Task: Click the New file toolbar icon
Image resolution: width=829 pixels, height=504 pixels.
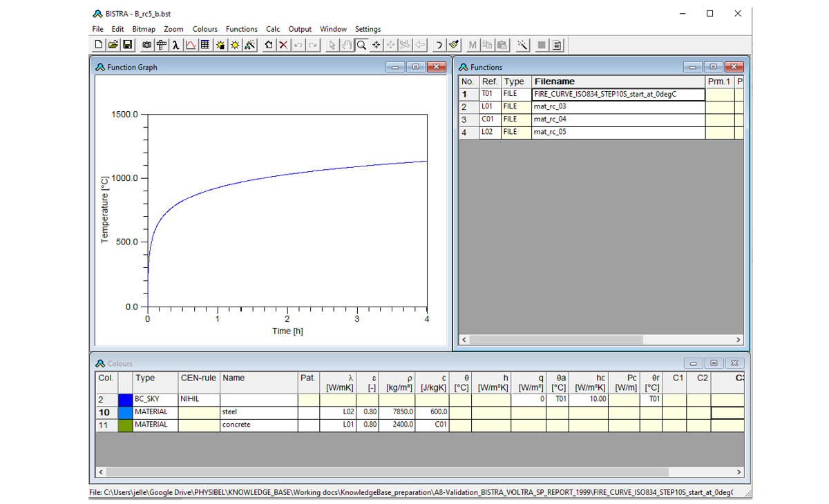Action: point(99,45)
